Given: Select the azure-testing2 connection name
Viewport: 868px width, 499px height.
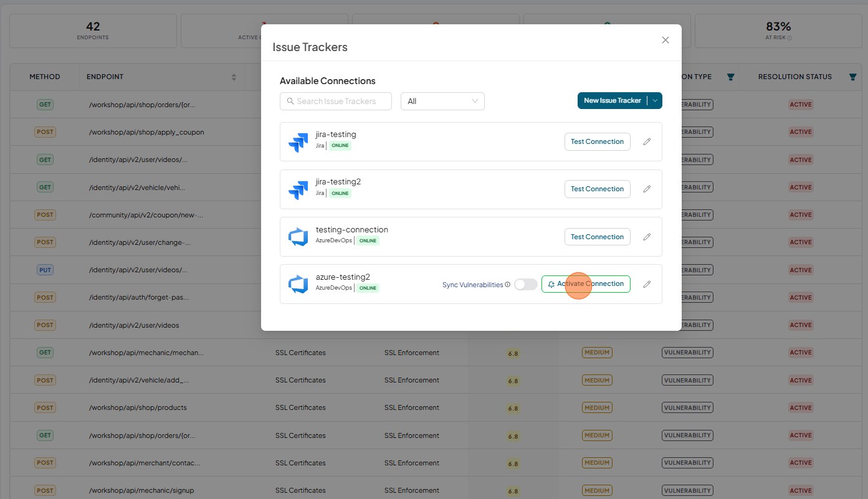Looking at the screenshot, I should coord(343,277).
